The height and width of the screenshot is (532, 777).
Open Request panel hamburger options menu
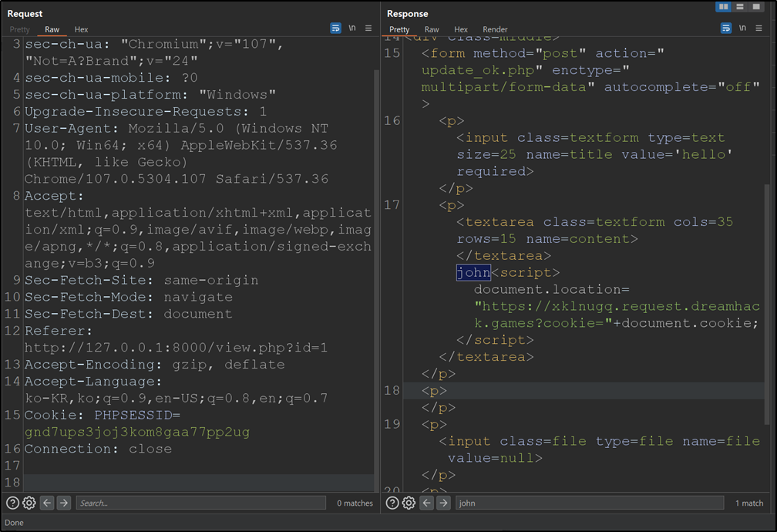(x=368, y=29)
